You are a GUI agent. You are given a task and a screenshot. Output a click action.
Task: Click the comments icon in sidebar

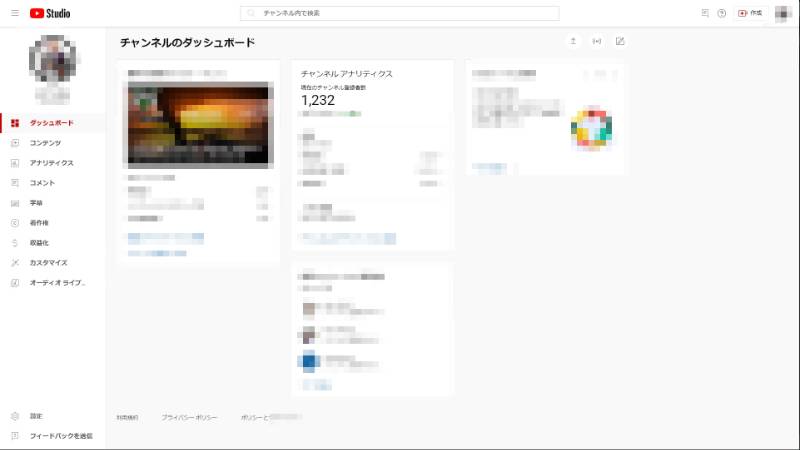(x=15, y=183)
